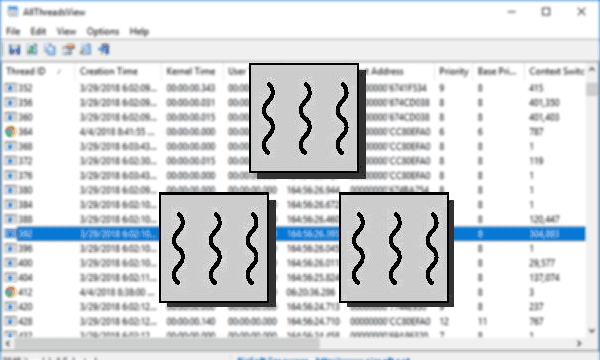Open the Help menu

point(139,31)
